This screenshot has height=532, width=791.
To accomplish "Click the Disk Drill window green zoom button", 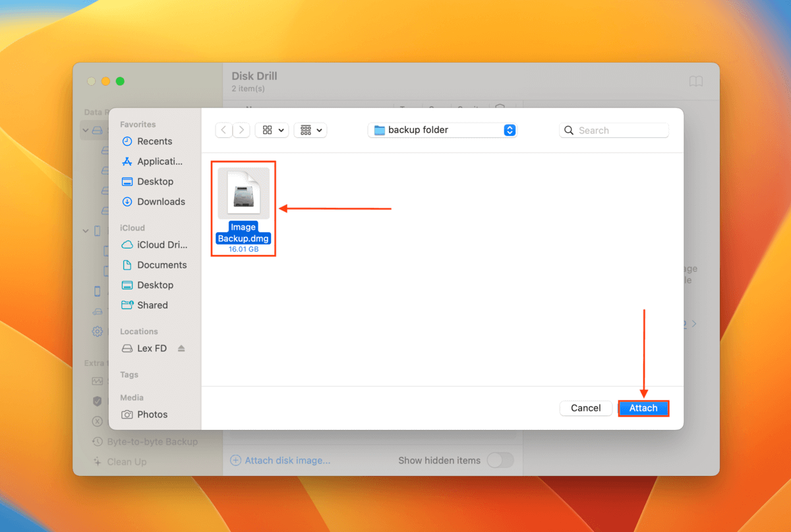I will click(120, 81).
